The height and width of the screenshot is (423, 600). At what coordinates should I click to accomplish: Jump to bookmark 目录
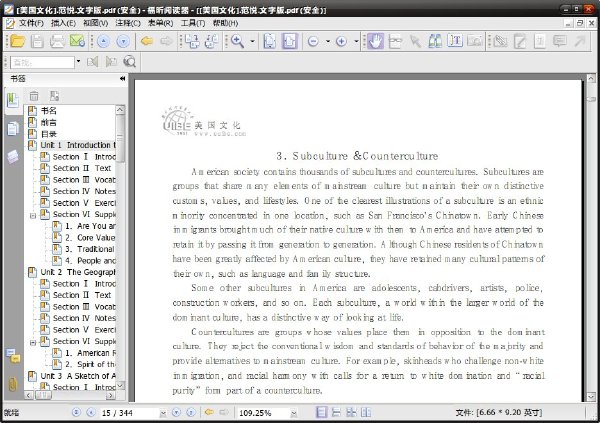point(49,134)
